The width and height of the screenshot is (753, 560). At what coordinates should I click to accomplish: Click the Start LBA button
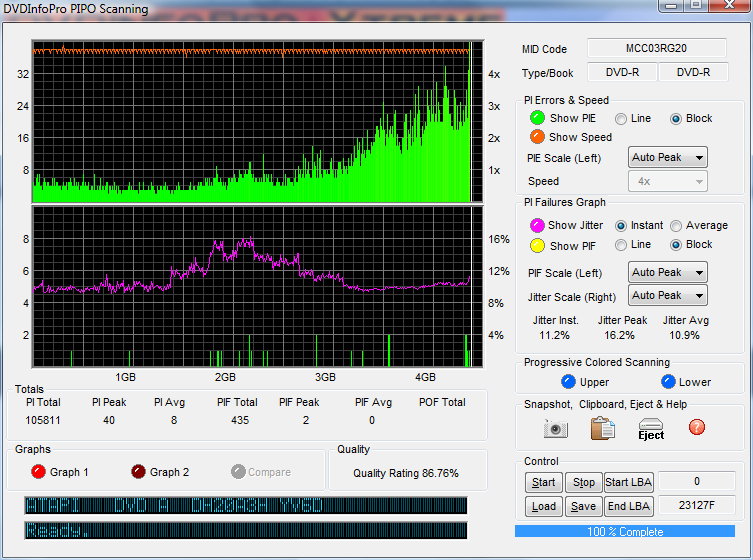coord(629,482)
